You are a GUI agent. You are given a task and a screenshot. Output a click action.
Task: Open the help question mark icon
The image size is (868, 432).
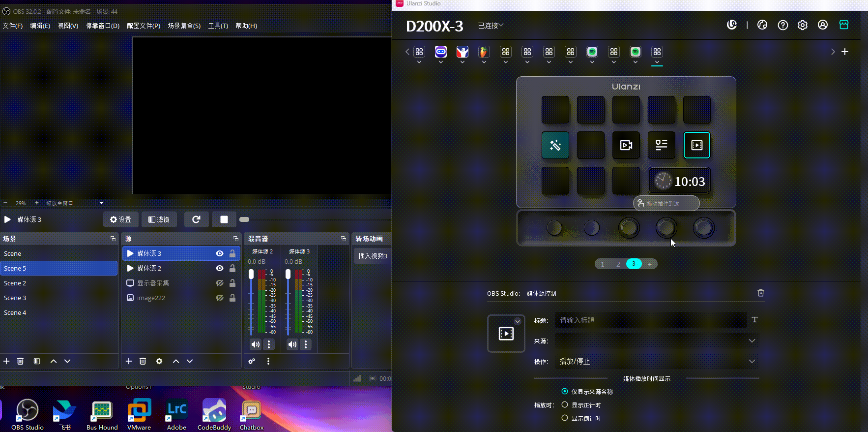(783, 25)
